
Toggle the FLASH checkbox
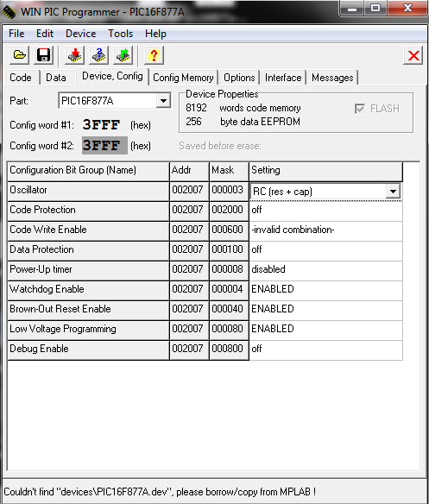[360, 109]
